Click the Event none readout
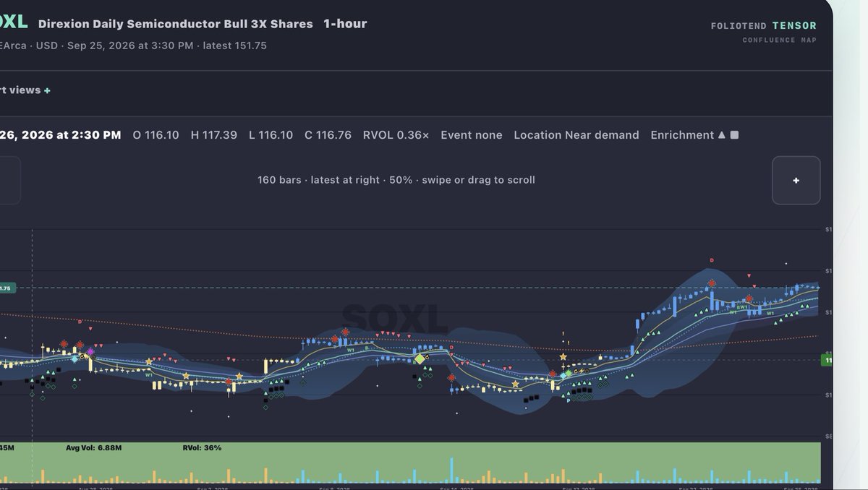The width and height of the screenshot is (868, 490). [x=472, y=135]
